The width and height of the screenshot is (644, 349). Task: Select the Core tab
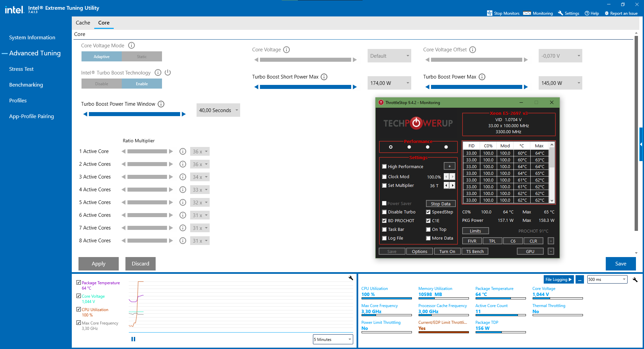[104, 23]
